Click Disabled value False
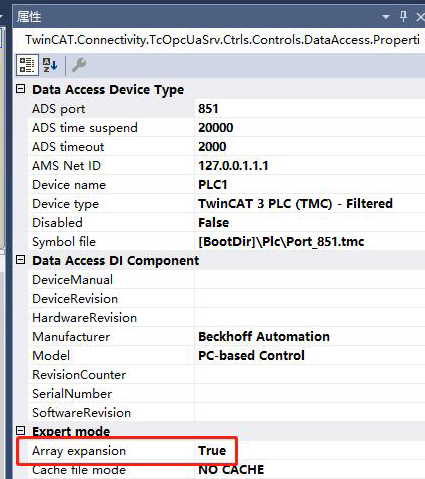 214,223
